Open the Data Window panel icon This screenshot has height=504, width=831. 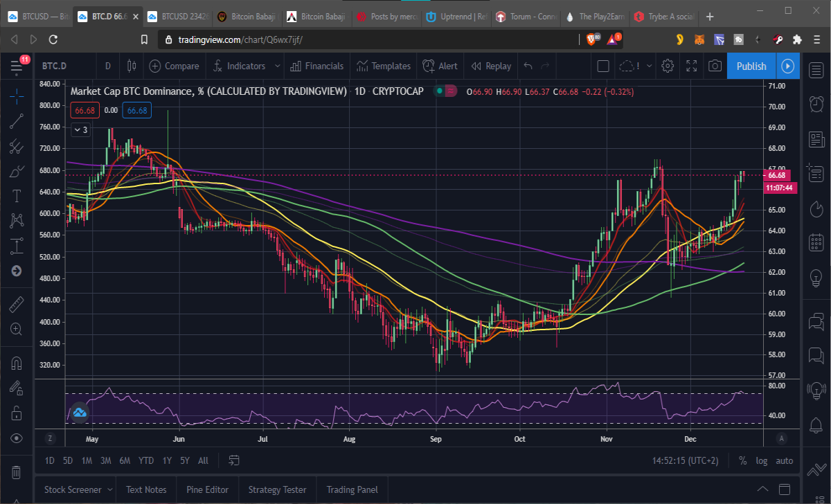pos(816,172)
